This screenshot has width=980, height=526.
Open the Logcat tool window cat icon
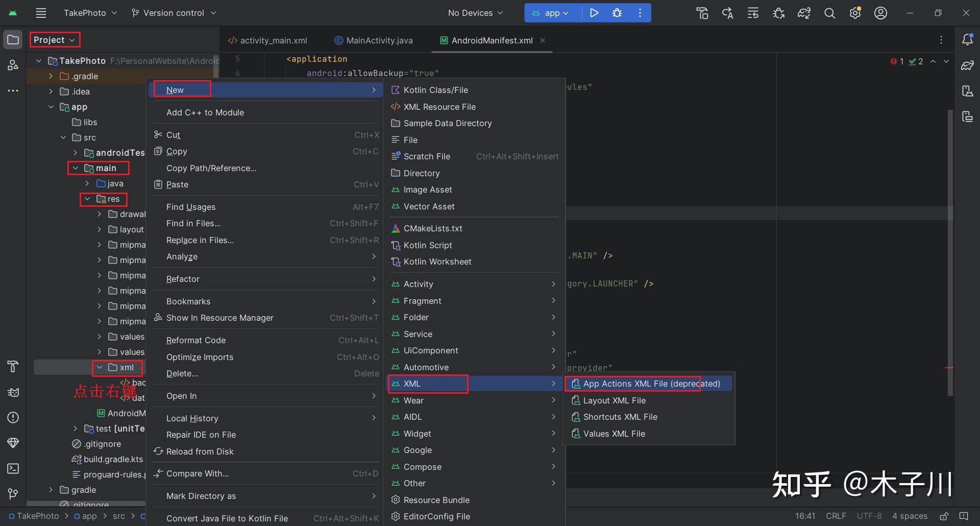(x=13, y=392)
